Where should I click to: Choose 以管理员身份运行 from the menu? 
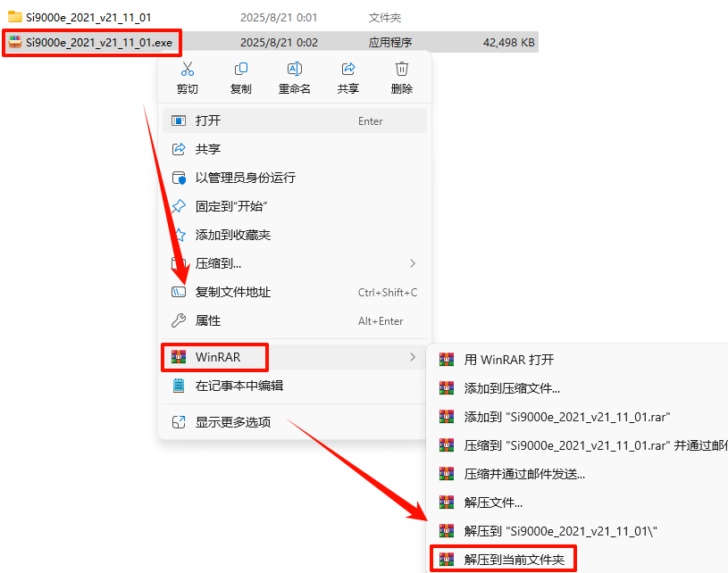pyautogui.click(x=295, y=178)
